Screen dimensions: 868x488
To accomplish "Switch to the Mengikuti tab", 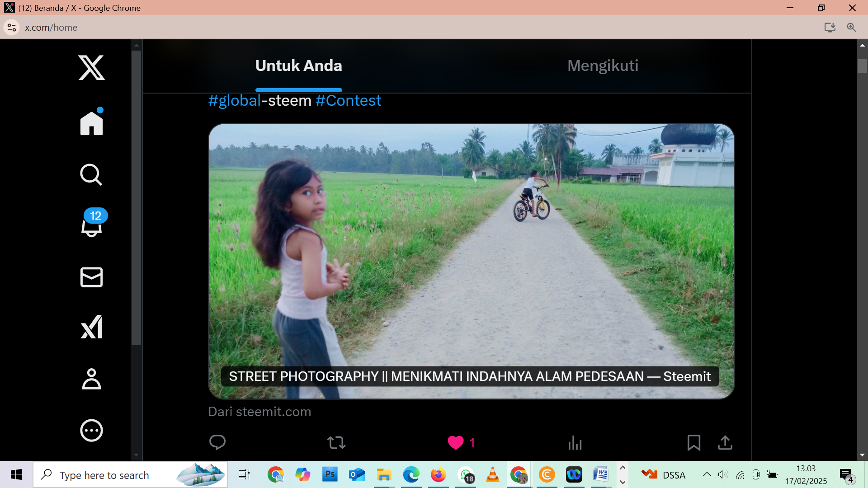I will point(603,66).
